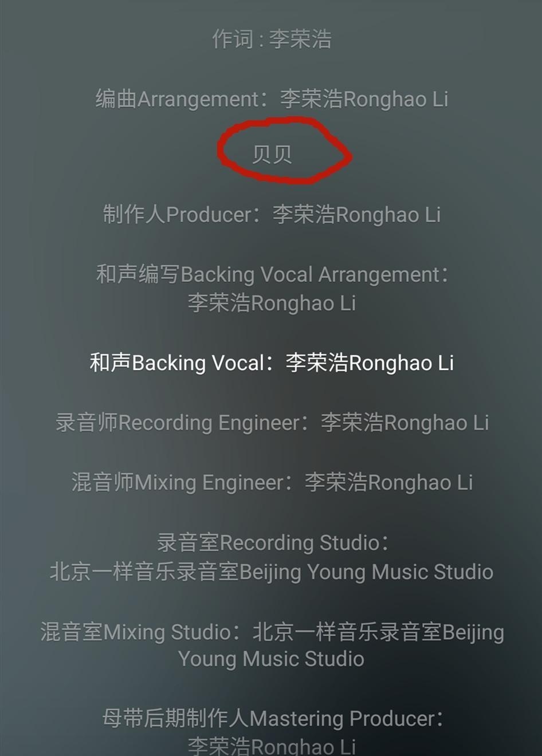Tap the 录音室Recording Studio heading line
This screenshot has width=542, height=756.
point(273,542)
